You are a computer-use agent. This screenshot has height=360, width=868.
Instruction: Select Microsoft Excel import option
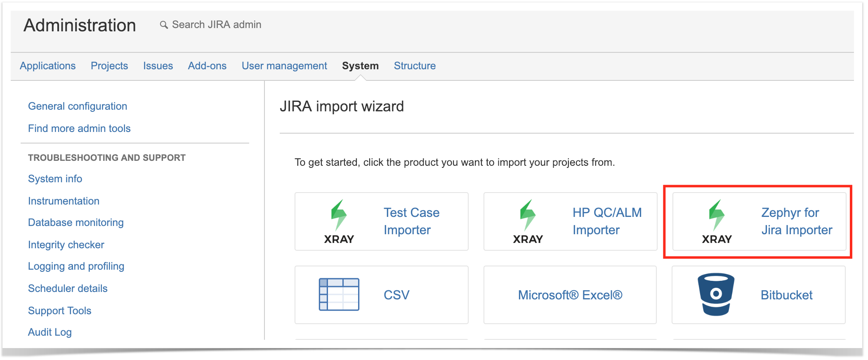click(x=570, y=295)
